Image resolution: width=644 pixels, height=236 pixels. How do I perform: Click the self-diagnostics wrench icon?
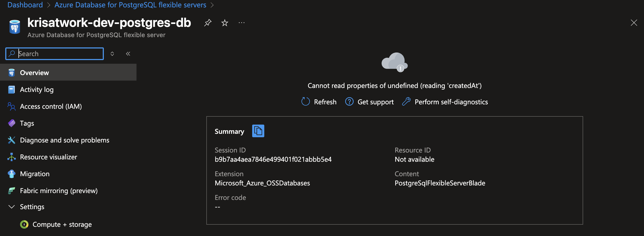pyautogui.click(x=406, y=101)
